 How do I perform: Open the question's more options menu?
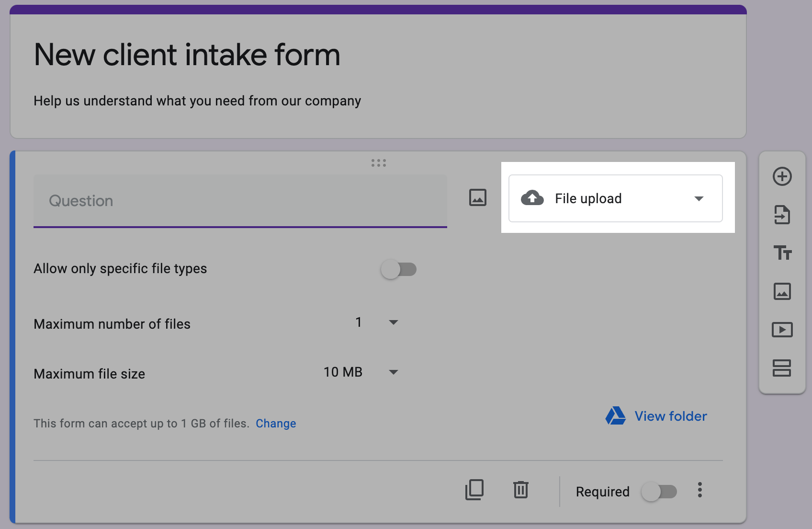[x=699, y=490]
